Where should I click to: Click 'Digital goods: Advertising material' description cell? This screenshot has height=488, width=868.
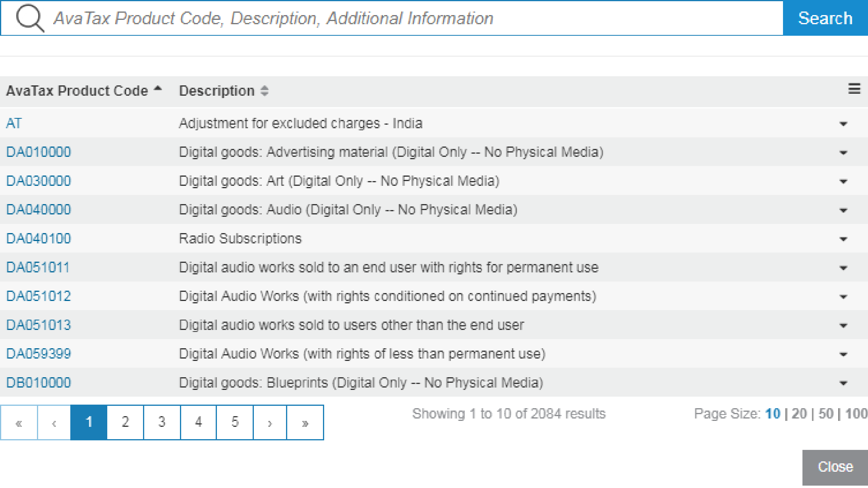tap(391, 152)
